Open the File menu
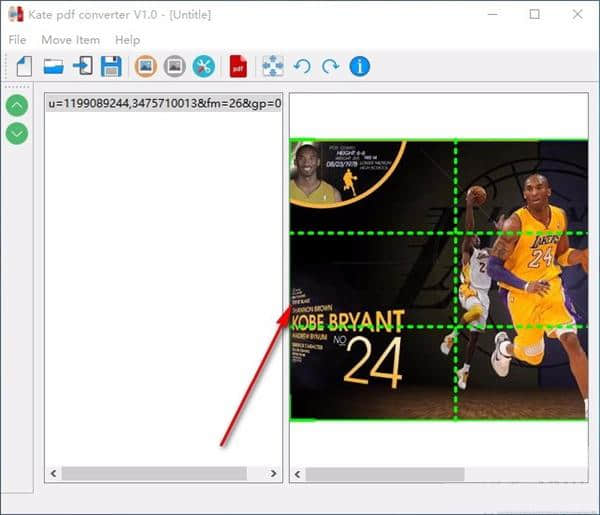Image resolution: width=600 pixels, height=515 pixels. 17,40
